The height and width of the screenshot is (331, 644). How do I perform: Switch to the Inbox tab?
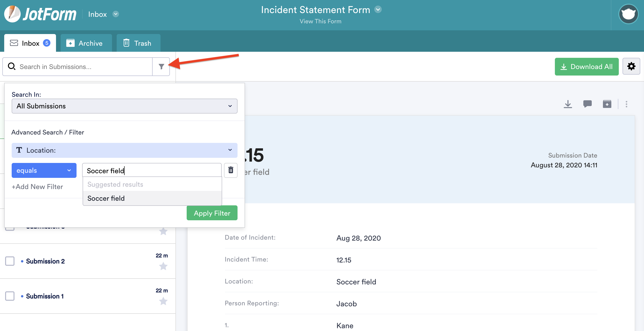[30, 43]
